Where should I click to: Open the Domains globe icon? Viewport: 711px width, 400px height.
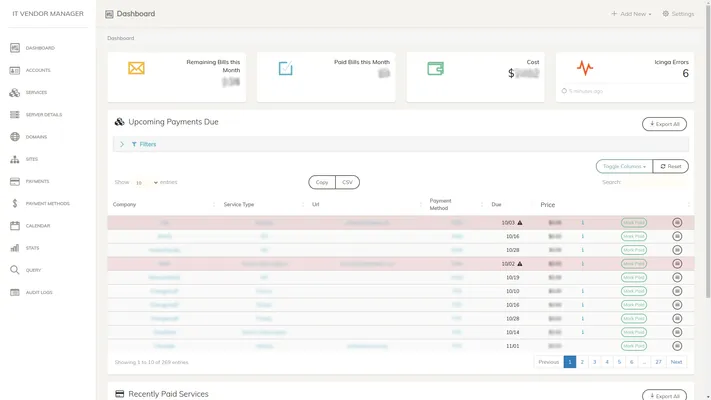click(15, 137)
